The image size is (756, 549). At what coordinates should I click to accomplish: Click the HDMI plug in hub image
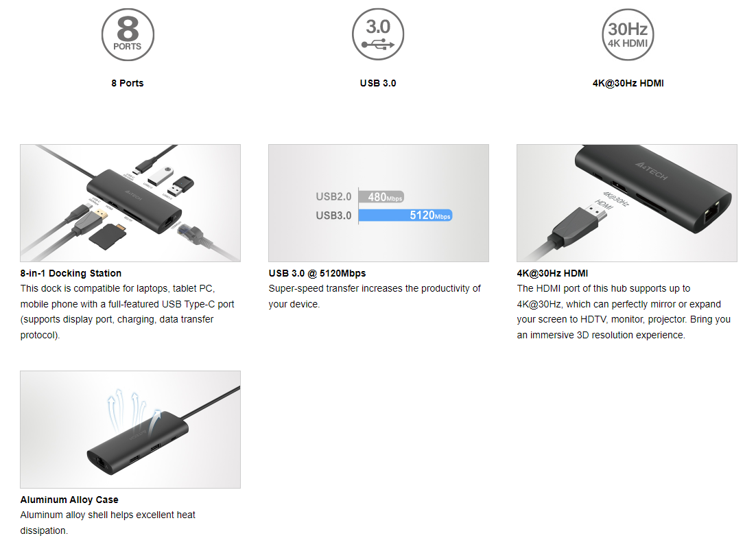pyautogui.click(x=577, y=226)
